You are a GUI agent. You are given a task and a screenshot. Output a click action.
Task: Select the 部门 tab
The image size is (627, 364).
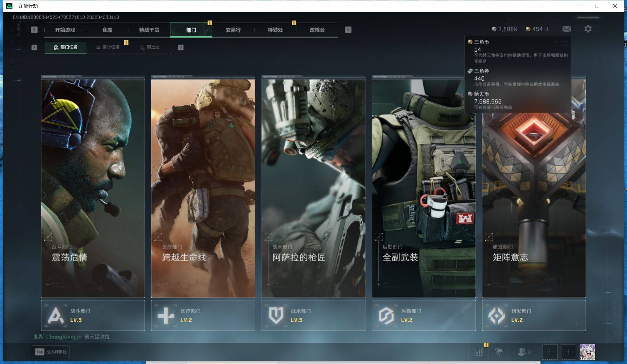click(191, 30)
